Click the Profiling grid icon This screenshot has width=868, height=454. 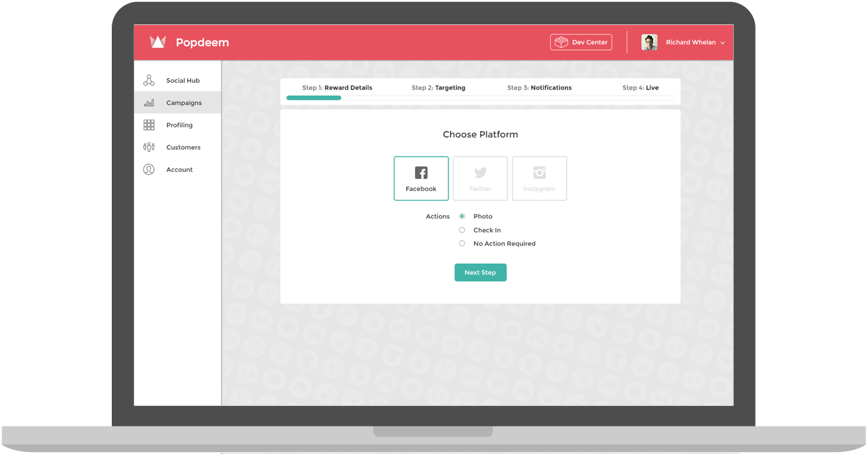point(149,125)
